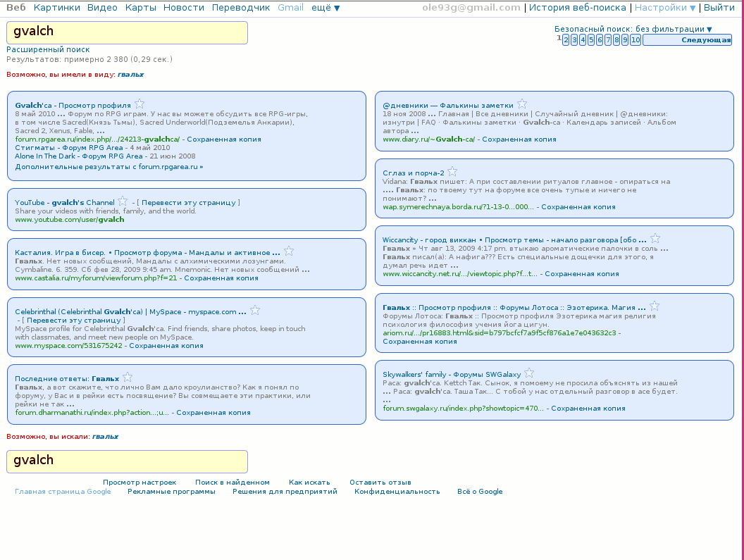Star the YouTube gvalch's Channel result

coord(123,201)
